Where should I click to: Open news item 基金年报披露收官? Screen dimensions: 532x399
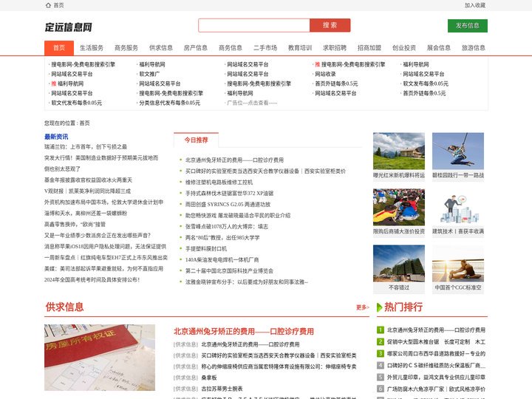(88, 180)
